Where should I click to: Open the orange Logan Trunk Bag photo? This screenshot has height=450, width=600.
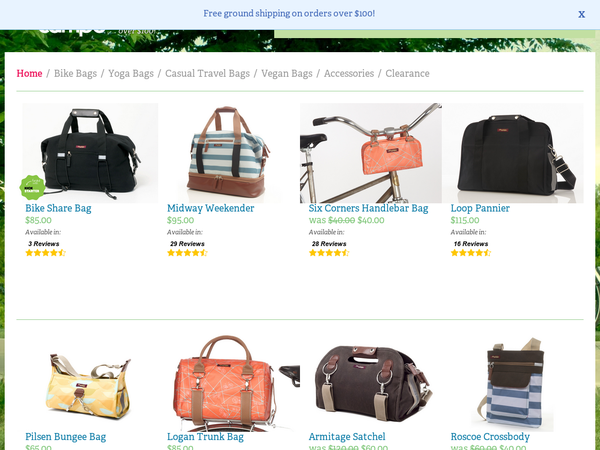tap(229, 383)
